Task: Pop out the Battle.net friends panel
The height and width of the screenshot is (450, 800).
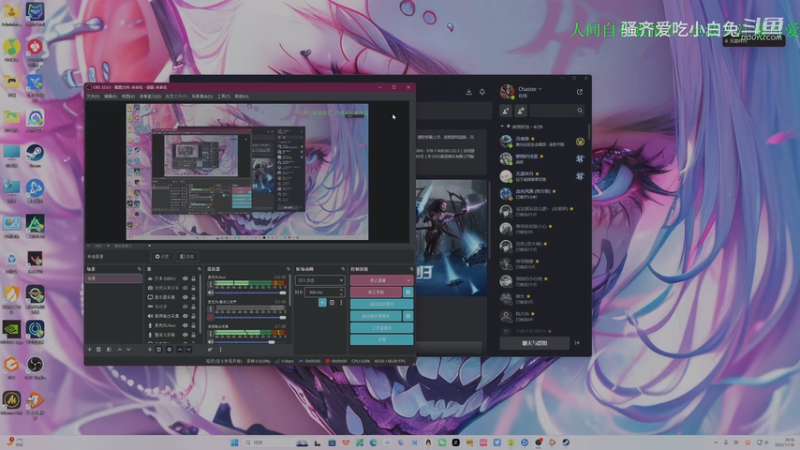Action: pyautogui.click(x=580, y=92)
